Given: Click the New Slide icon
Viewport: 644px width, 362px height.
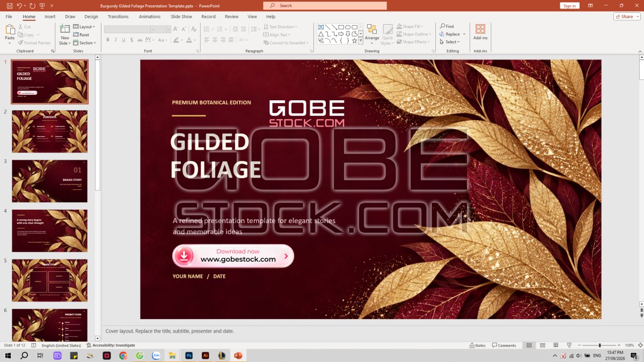Looking at the screenshot, I should pyautogui.click(x=65, y=29).
